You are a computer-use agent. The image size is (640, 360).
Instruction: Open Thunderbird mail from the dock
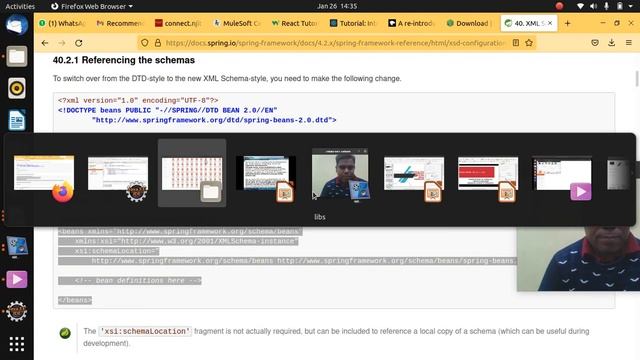[x=17, y=25]
